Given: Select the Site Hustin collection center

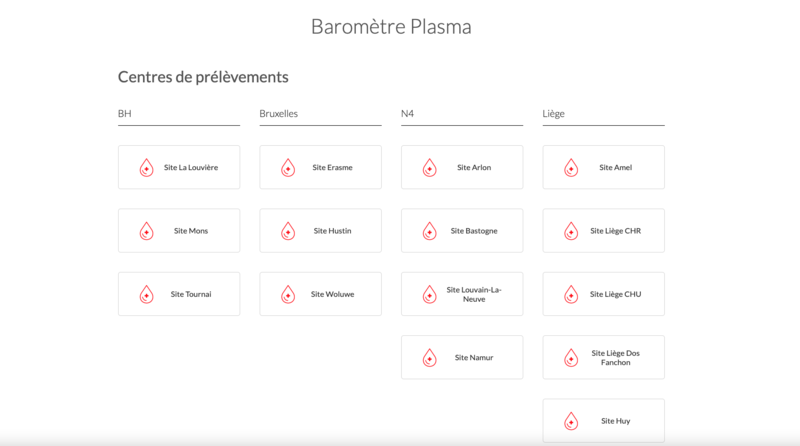Looking at the screenshot, I should [x=320, y=231].
